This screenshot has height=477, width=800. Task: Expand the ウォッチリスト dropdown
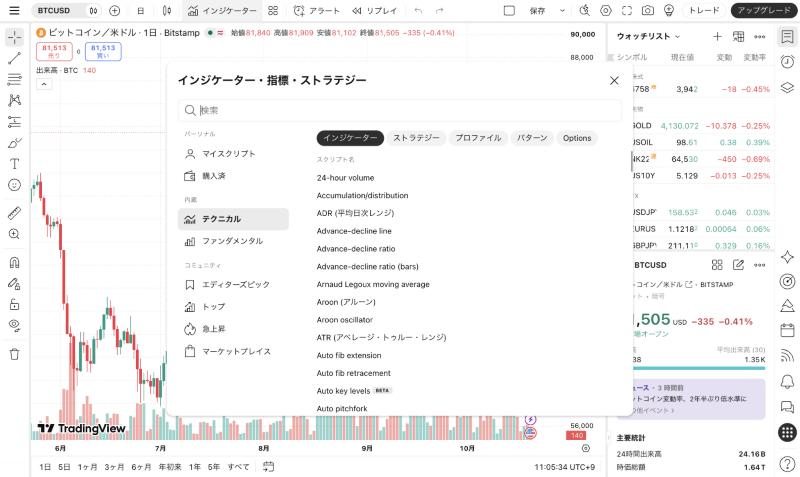tap(648, 36)
